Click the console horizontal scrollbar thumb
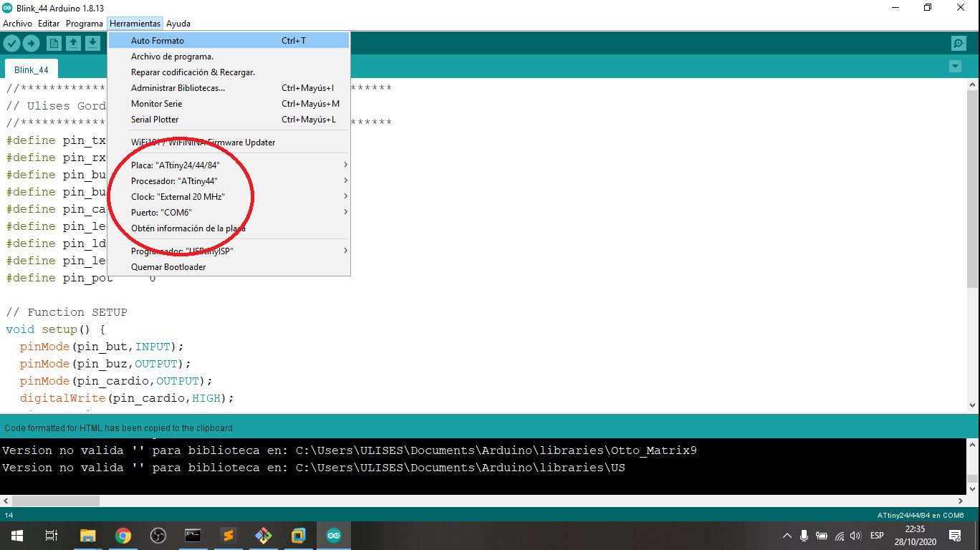The height and width of the screenshot is (550, 980). [56, 501]
